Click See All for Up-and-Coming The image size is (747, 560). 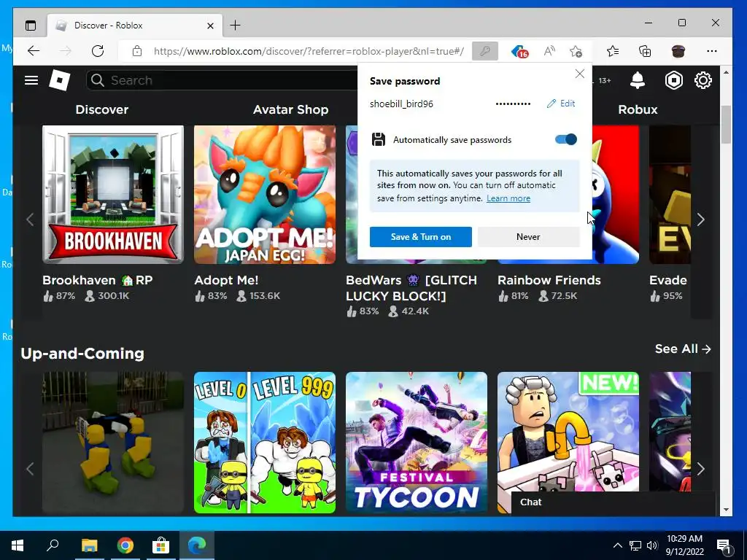click(683, 349)
